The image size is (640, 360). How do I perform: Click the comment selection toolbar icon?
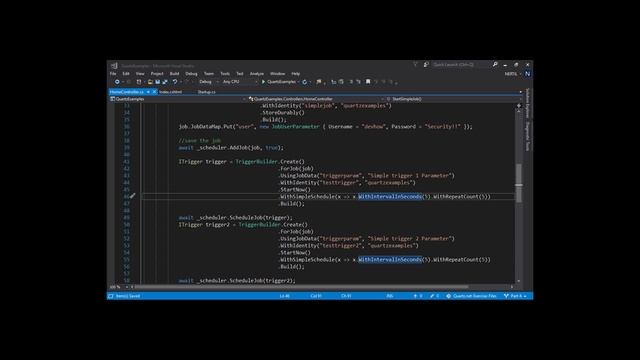pyautogui.click(x=351, y=82)
